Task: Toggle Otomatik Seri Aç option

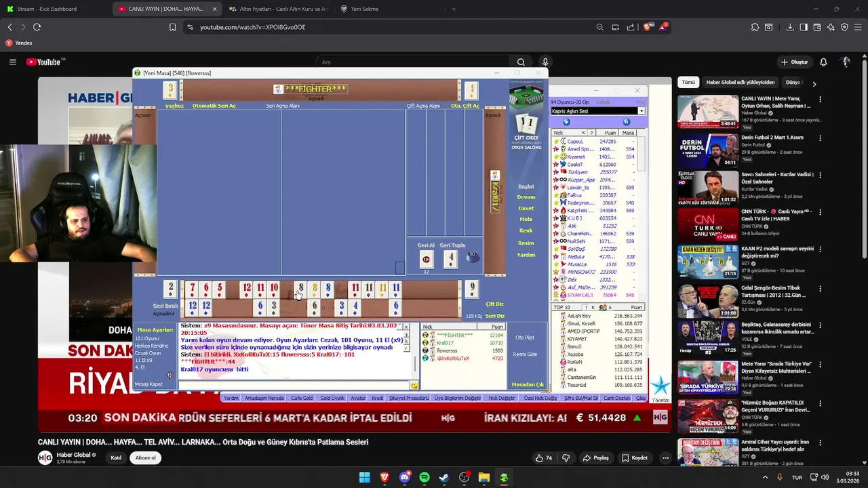Action: tap(214, 106)
